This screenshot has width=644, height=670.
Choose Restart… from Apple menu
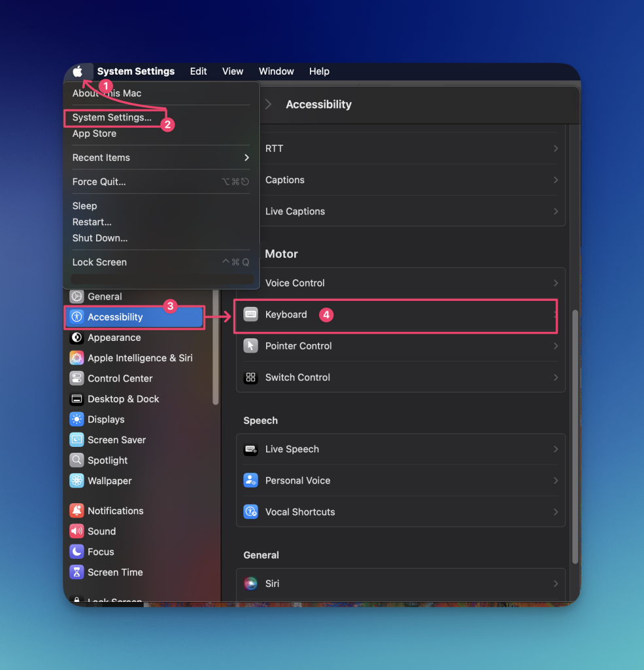(x=92, y=222)
